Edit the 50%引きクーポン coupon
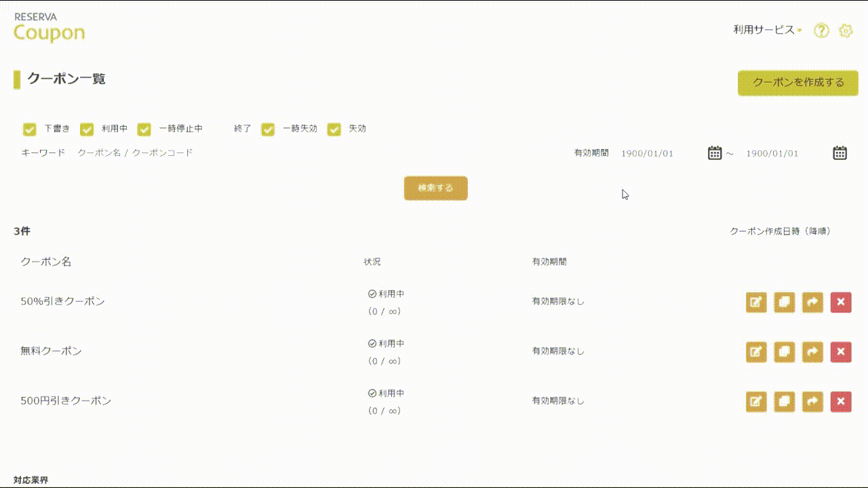Screen dimensions: 868x488 pyautogui.click(x=756, y=302)
